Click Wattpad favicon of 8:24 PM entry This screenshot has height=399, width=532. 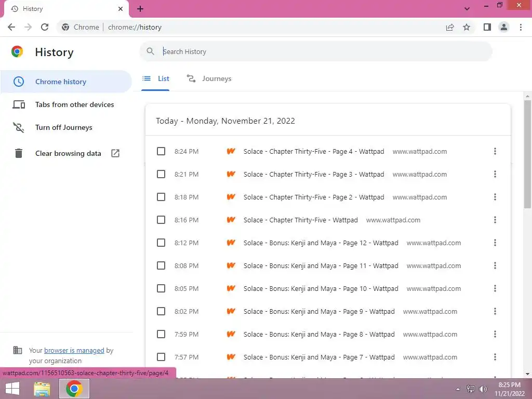coord(231,151)
